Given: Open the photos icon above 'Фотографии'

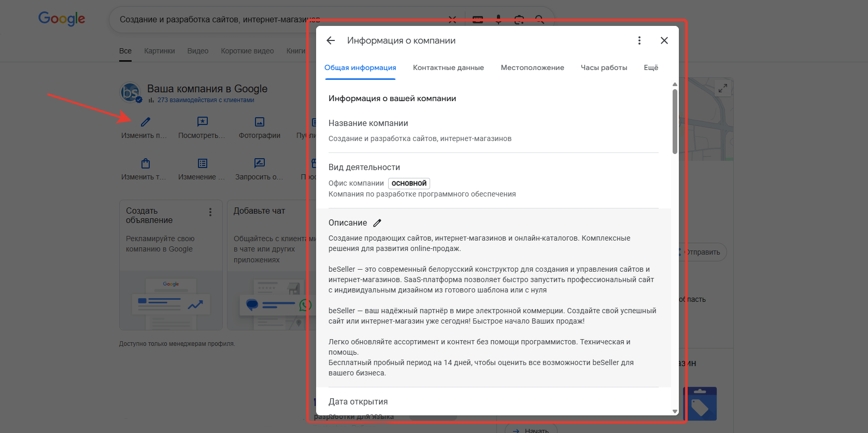Looking at the screenshot, I should tap(259, 122).
